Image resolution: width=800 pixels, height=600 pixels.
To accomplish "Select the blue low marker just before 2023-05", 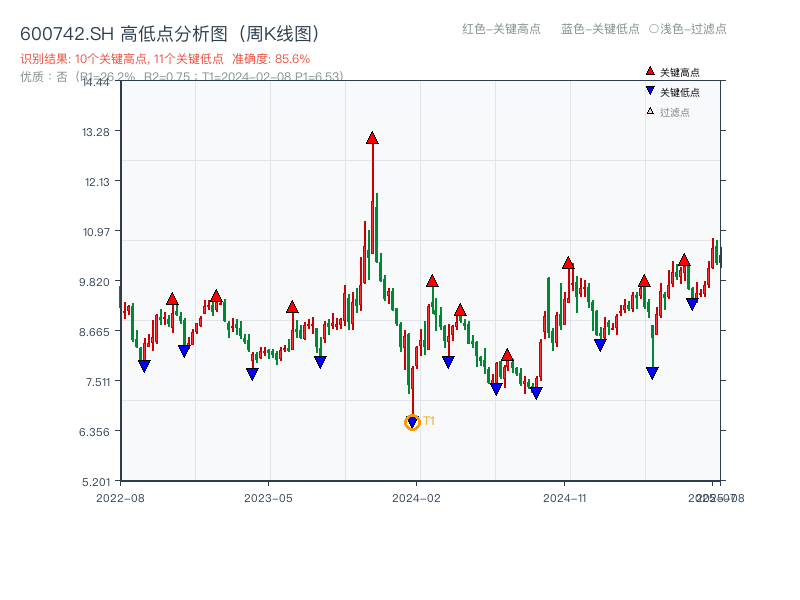I will 253,374.
